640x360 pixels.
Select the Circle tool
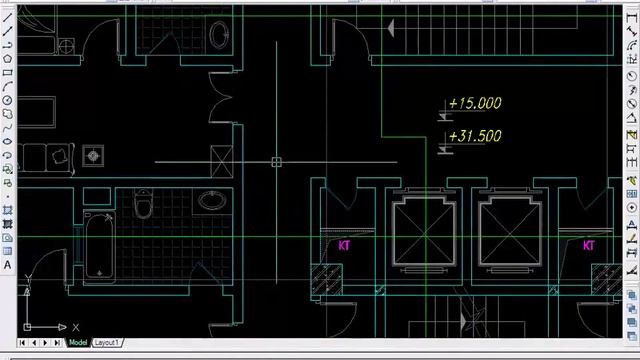tap(7, 100)
